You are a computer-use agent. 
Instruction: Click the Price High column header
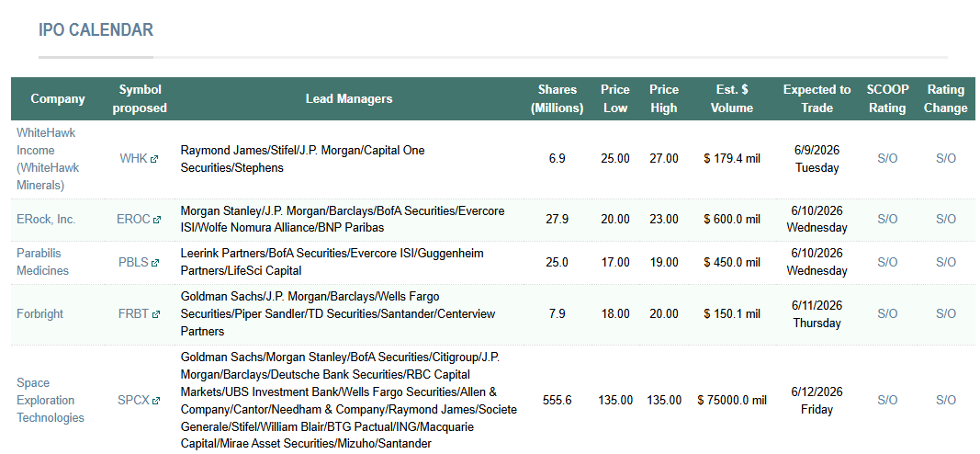click(x=664, y=99)
